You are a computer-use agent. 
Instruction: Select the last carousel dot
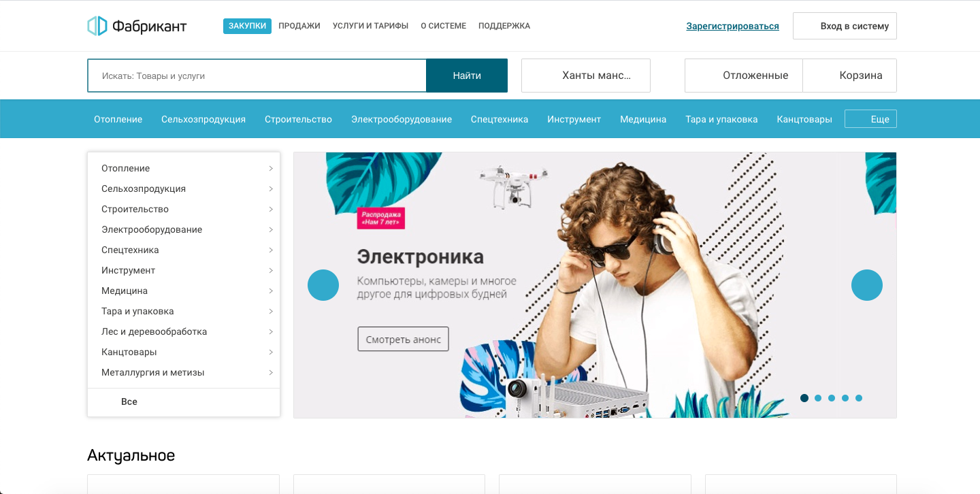tap(859, 398)
